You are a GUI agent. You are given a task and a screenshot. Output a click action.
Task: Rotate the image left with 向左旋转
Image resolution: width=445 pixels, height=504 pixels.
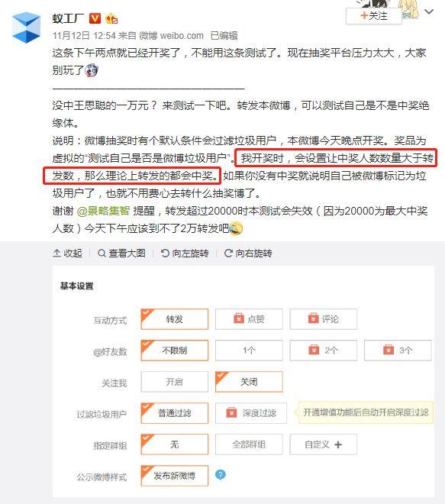coord(185,254)
